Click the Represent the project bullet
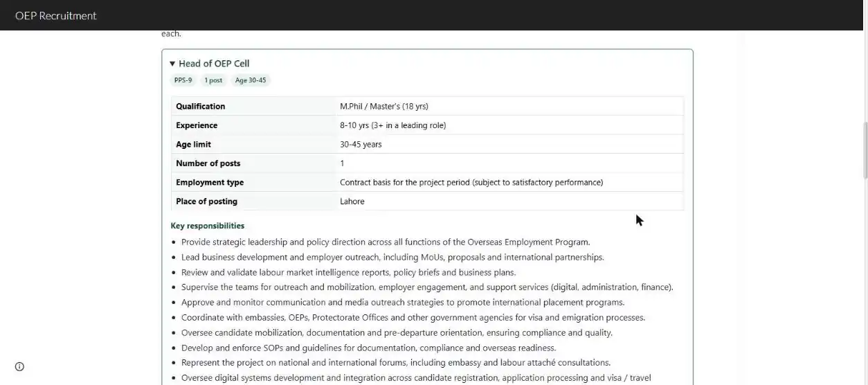The width and height of the screenshot is (868, 385). (396, 363)
